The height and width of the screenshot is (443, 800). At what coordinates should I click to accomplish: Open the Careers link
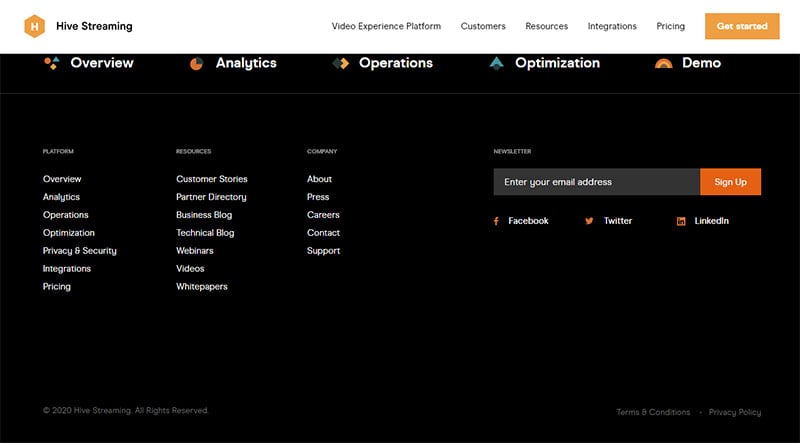click(323, 215)
